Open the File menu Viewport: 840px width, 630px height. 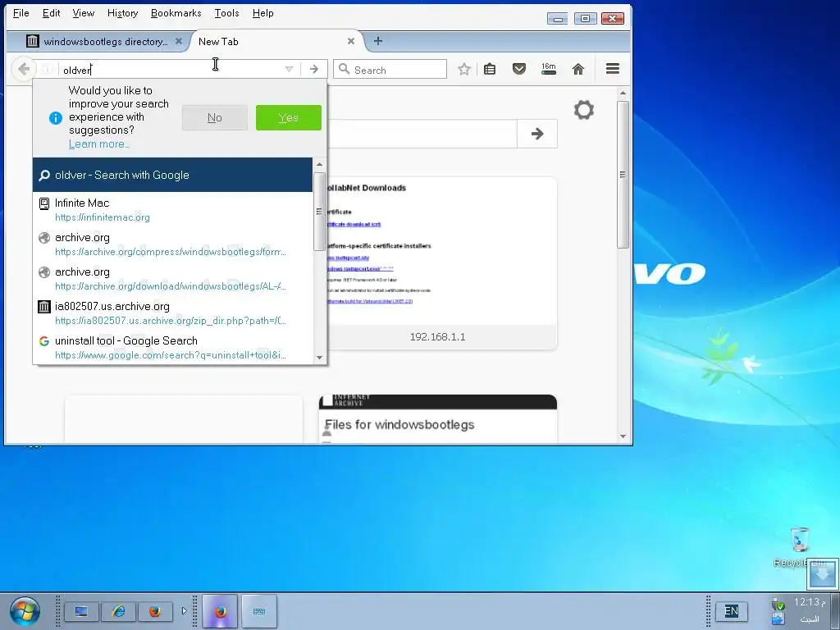pos(21,13)
